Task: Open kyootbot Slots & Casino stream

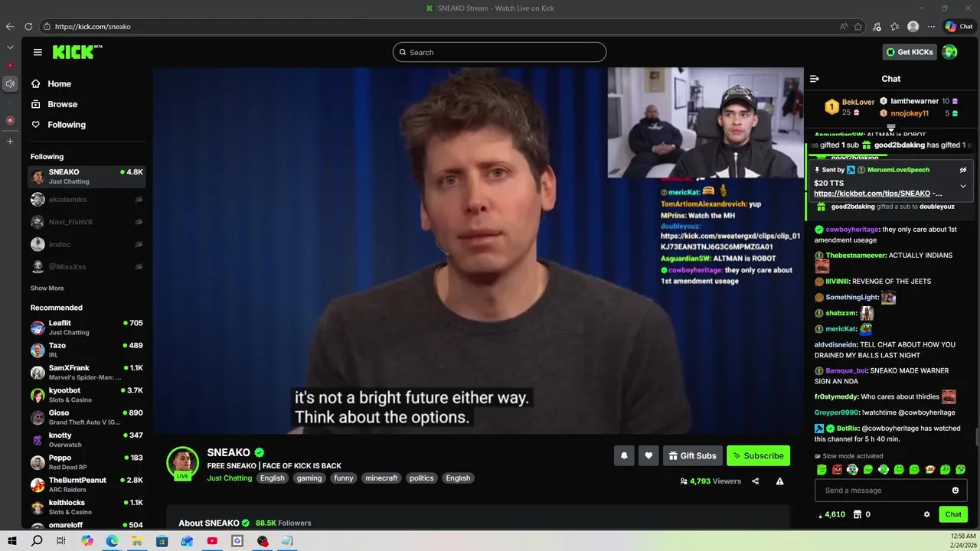Action: (87, 395)
